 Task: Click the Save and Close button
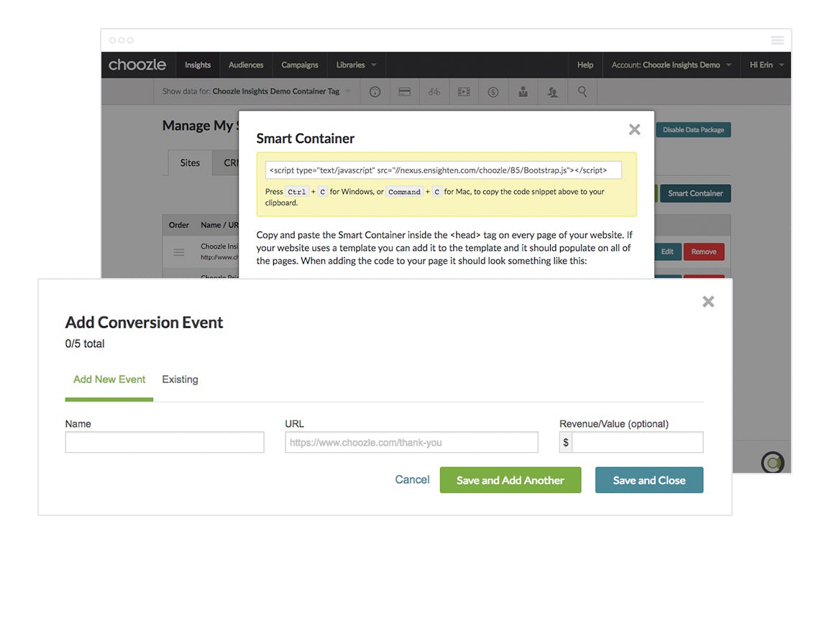(649, 480)
